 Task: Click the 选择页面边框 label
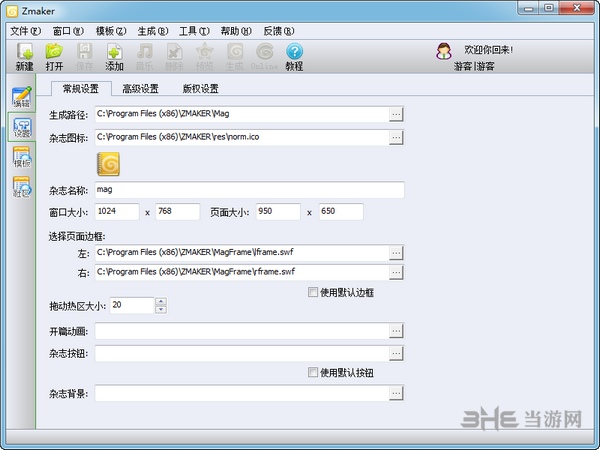77,236
